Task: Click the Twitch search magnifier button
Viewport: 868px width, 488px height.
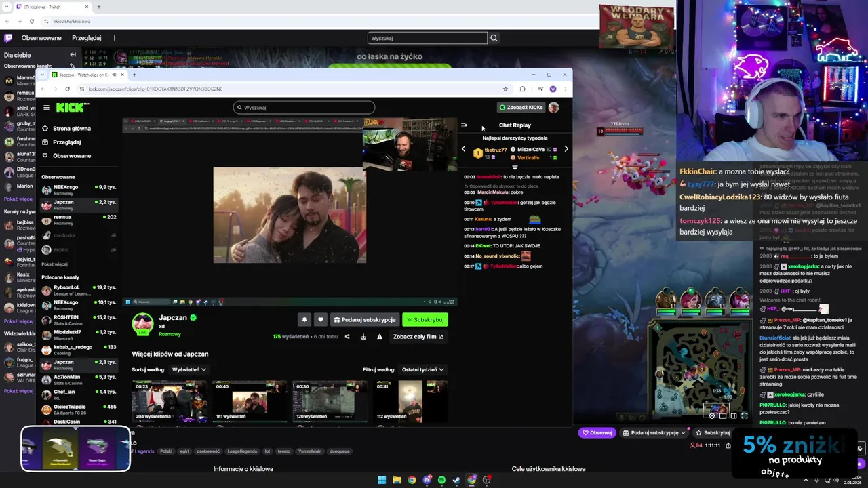Action: [494, 38]
